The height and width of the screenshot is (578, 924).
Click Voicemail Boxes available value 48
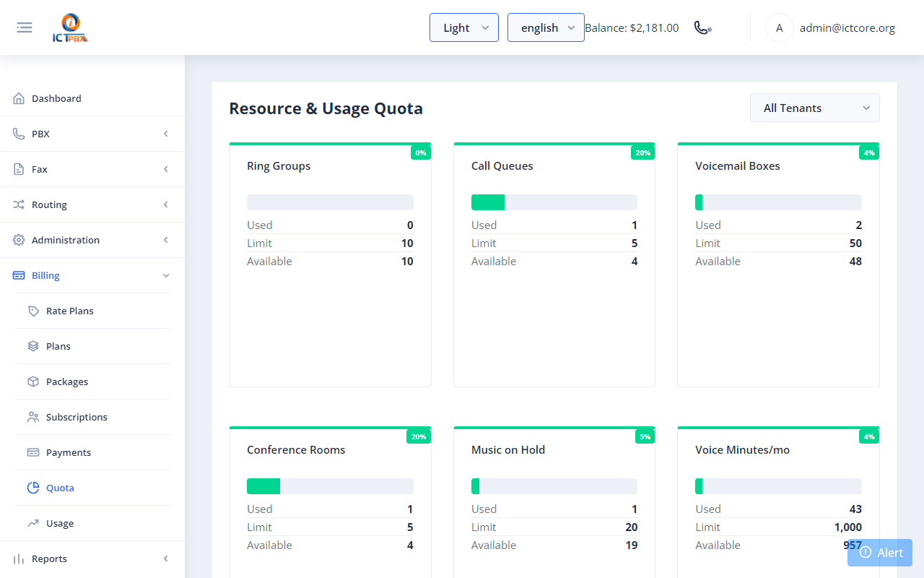coord(855,262)
